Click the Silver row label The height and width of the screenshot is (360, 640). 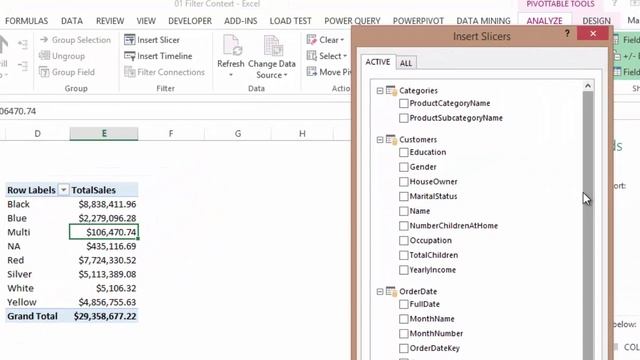pyautogui.click(x=20, y=274)
